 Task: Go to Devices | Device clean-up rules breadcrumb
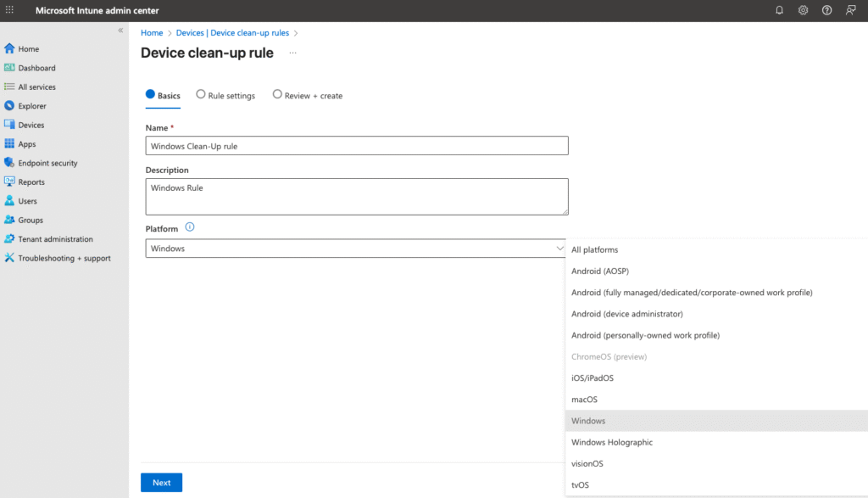(x=232, y=33)
